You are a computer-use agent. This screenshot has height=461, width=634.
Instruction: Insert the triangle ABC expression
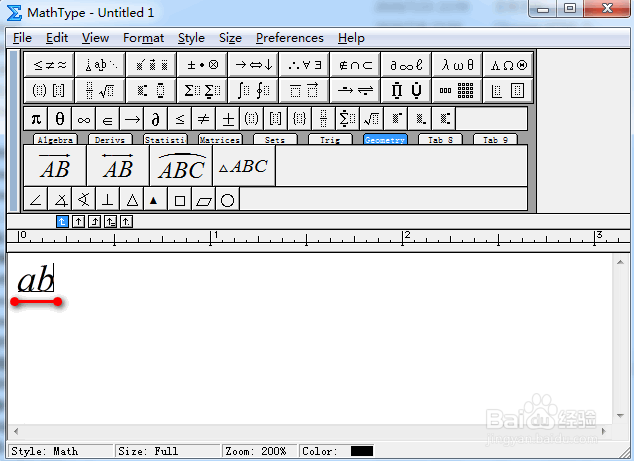click(x=244, y=166)
